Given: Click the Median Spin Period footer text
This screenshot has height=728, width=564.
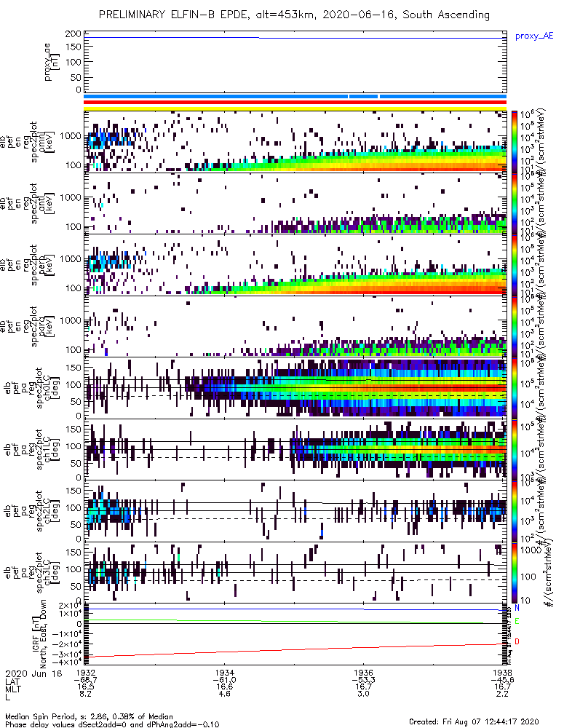Looking at the screenshot, I should (89, 716).
